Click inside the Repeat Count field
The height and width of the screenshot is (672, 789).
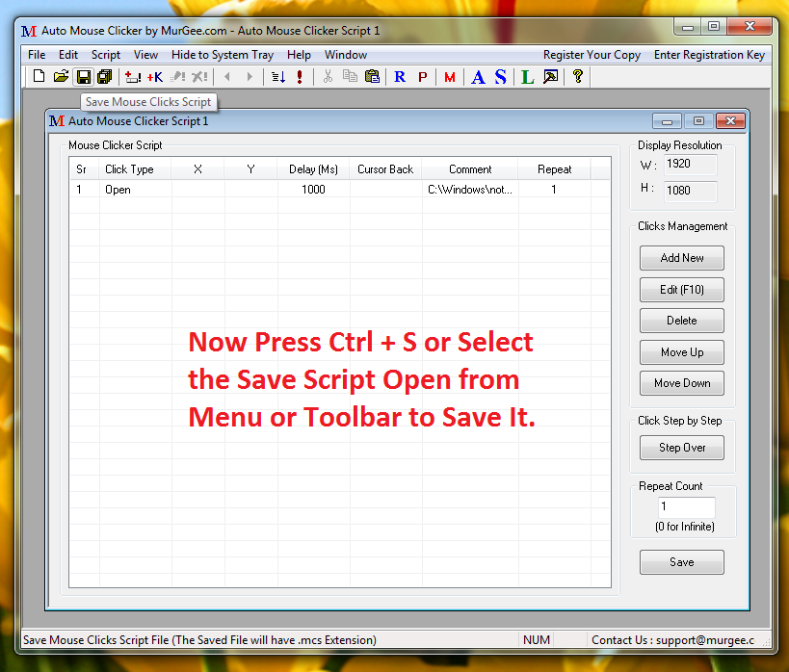(x=688, y=505)
